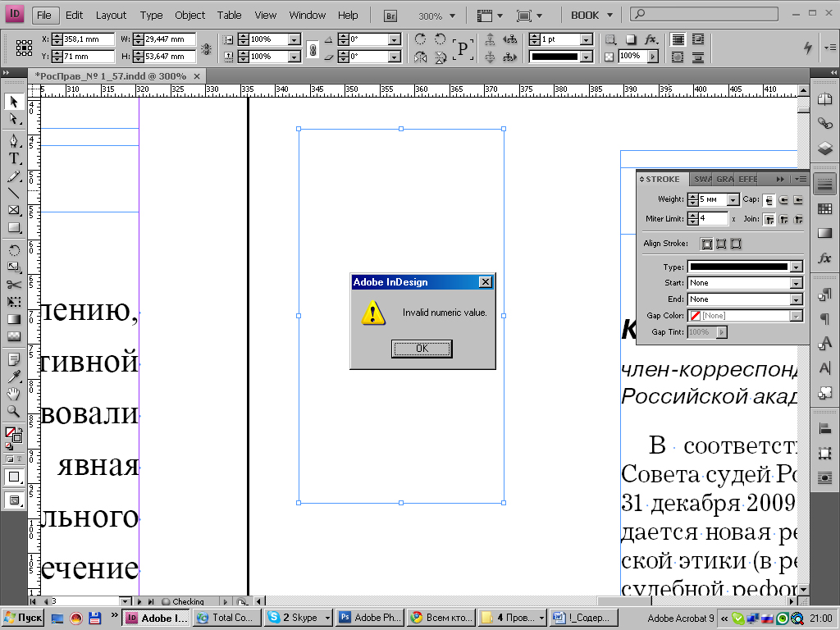This screenshot has width=840, height=630.
Task: Select the Scissors tool
Action: pyautogui.click(x=14, y=285)
